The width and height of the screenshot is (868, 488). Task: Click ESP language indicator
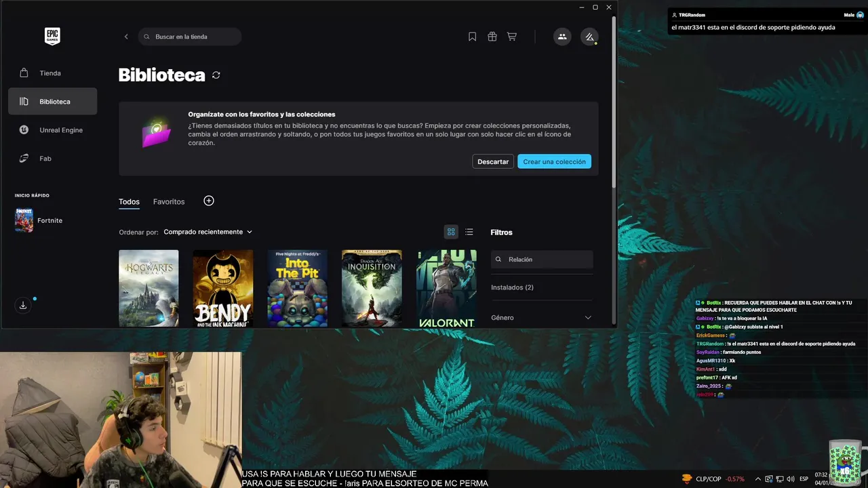pos(804,479)
